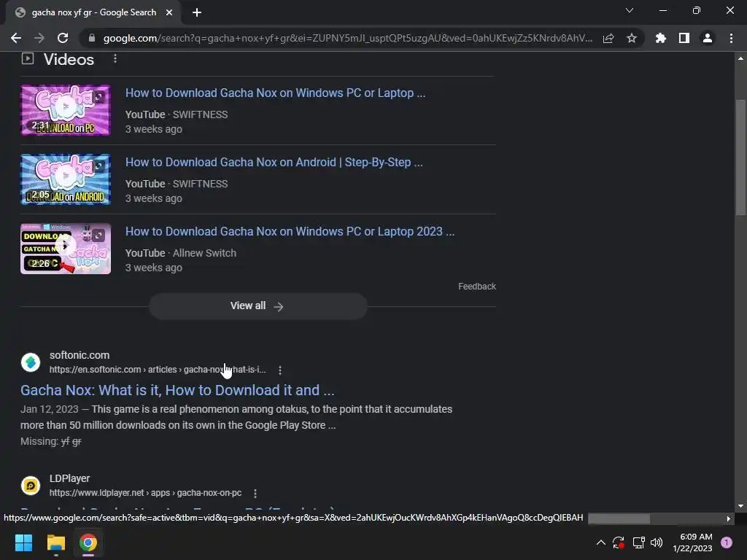Open the notification badge in taskbar

click(727, 542)
